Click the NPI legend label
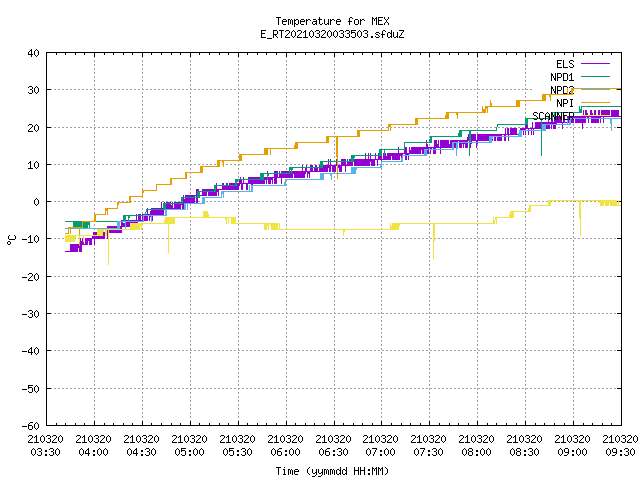This screenshot has width=640, height=480. pos(565,103)
